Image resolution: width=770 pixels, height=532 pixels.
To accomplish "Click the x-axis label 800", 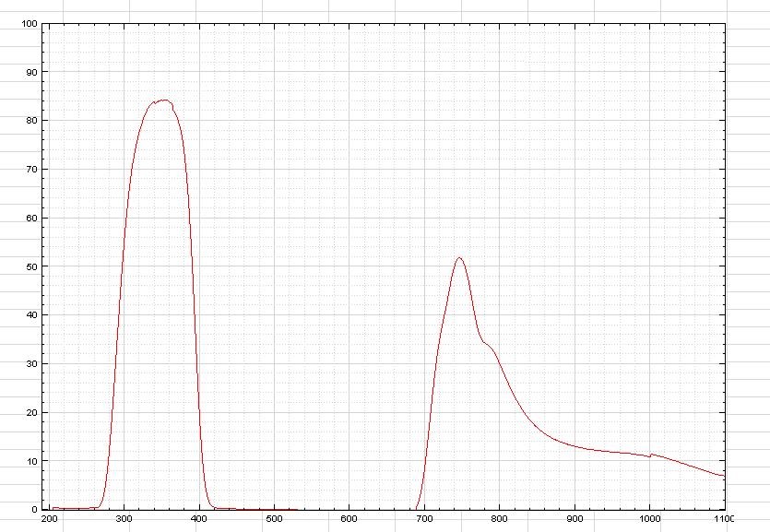I will tap(500, 520).
